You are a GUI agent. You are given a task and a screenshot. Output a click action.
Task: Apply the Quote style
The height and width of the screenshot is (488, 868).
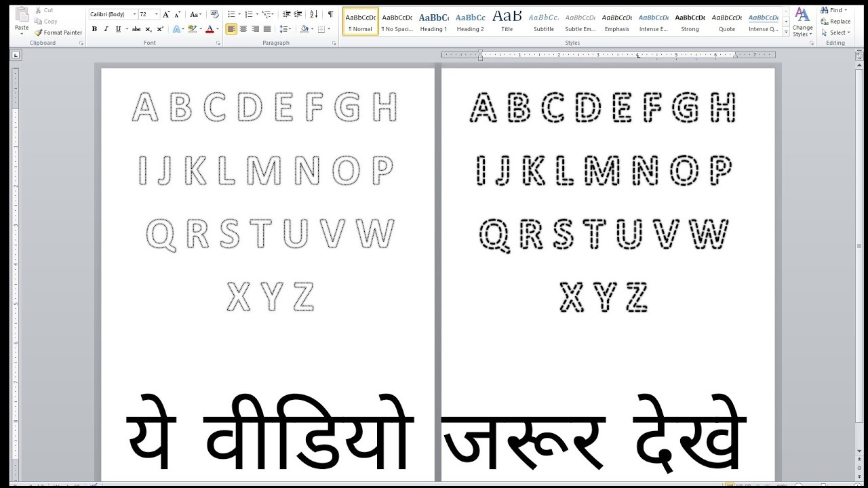tap(726, 22)
